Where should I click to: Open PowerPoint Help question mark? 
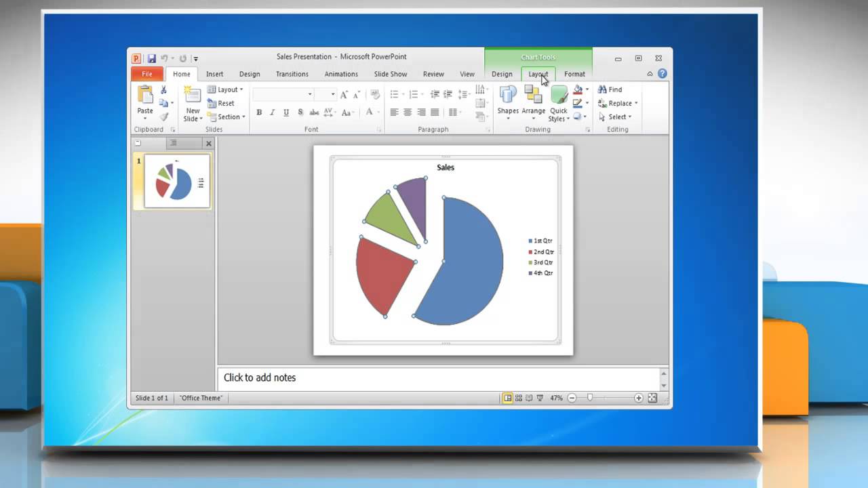(x=662, y=74)
